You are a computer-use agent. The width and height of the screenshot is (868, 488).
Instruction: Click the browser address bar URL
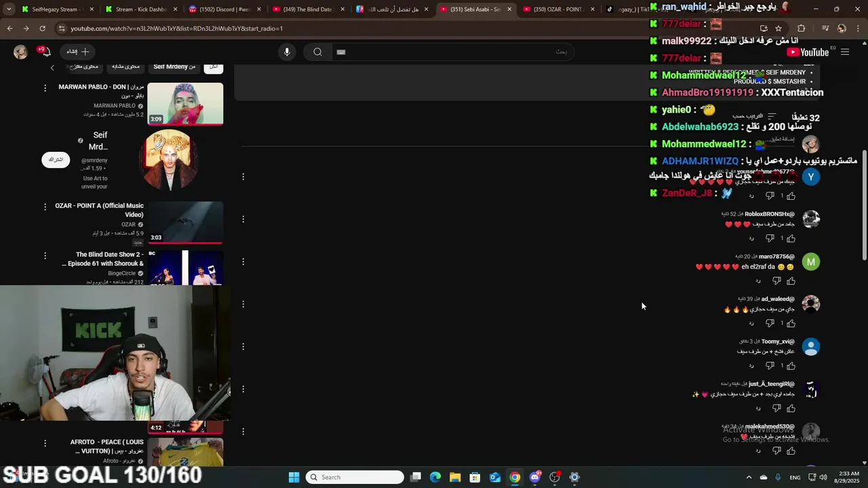176,28
